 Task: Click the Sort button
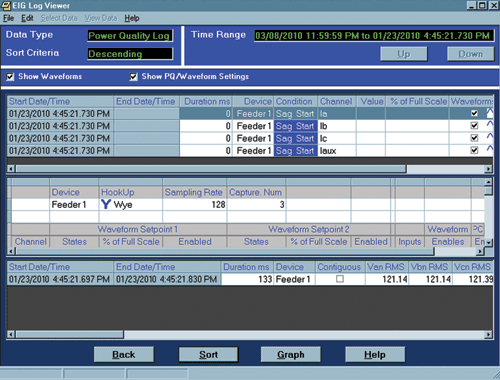pyautogui.click(x=208, y=354)
